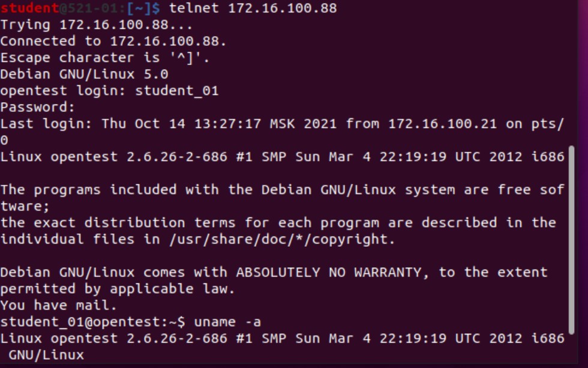
Task: Click the kernel version 2.6.26-2-686 in uname output
Action: [x=176, y=339]
